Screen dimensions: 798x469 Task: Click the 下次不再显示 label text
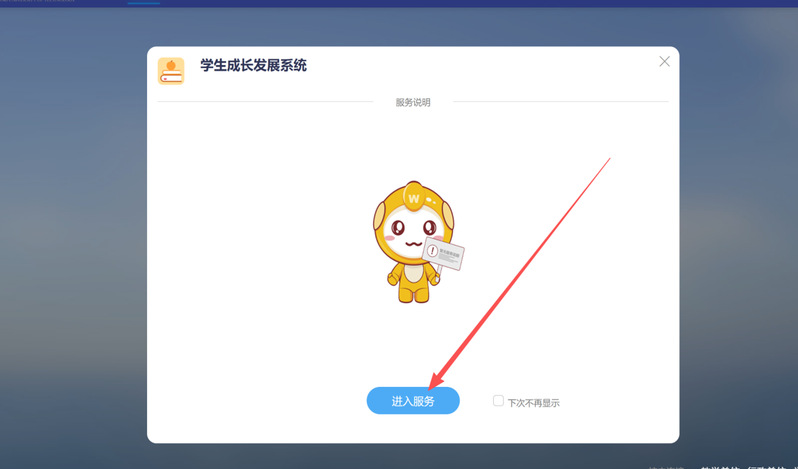click(533, 403)
